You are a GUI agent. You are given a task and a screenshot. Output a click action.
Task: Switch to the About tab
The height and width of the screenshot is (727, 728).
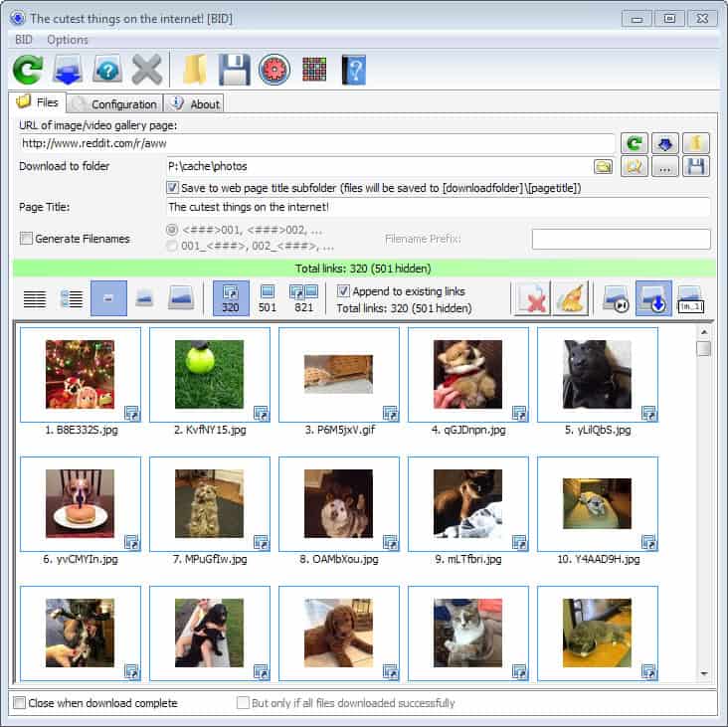(194, 104)
